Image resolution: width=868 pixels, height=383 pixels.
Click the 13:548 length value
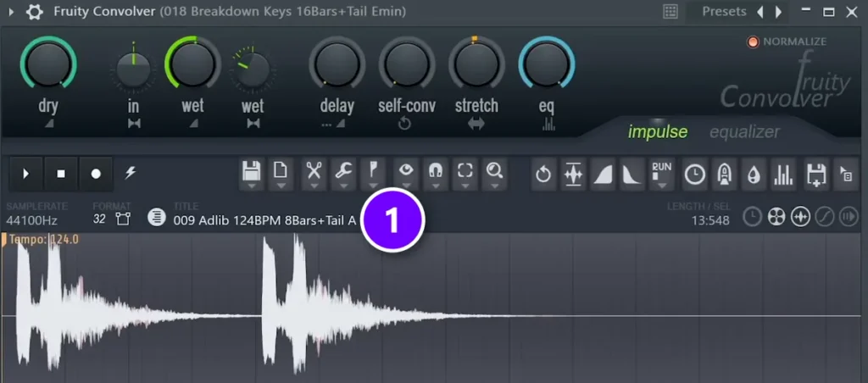coord(710,221)
